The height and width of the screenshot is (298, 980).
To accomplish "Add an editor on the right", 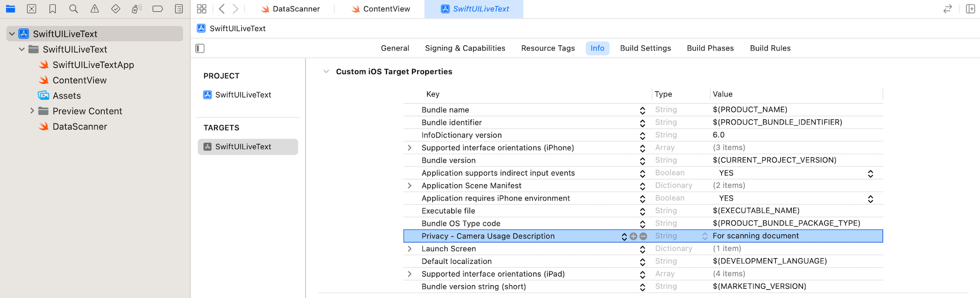I will pyautogui.click(x=971, y=9).
